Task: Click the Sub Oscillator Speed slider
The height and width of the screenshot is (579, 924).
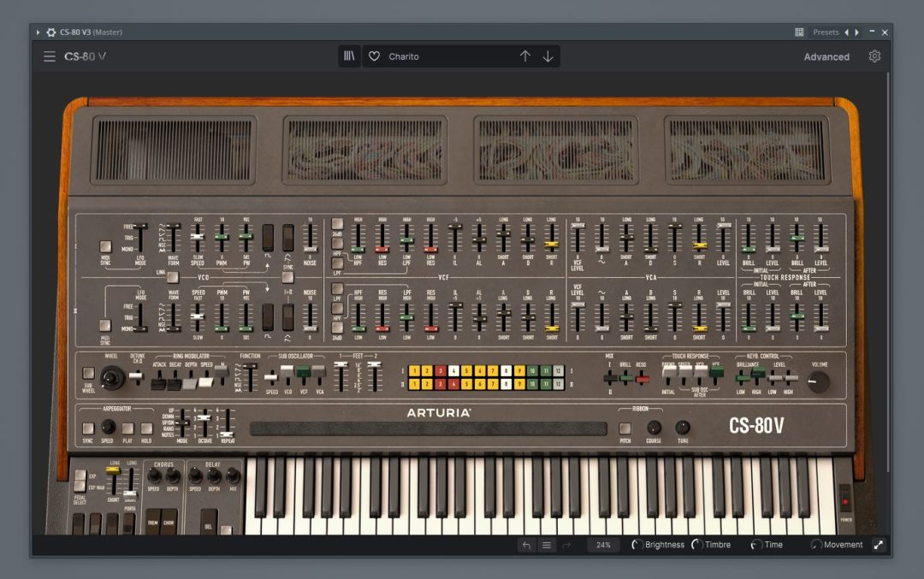Action: tap(271, 376)
